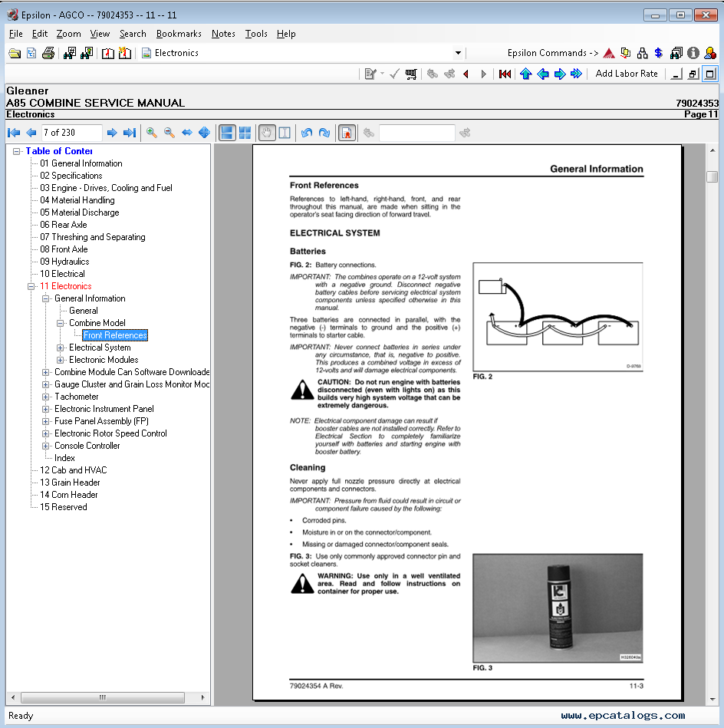Click the red AGCO triangle icon
This screenshot has height=728, width=724.
pyautogui.click(x=609, y=54)
